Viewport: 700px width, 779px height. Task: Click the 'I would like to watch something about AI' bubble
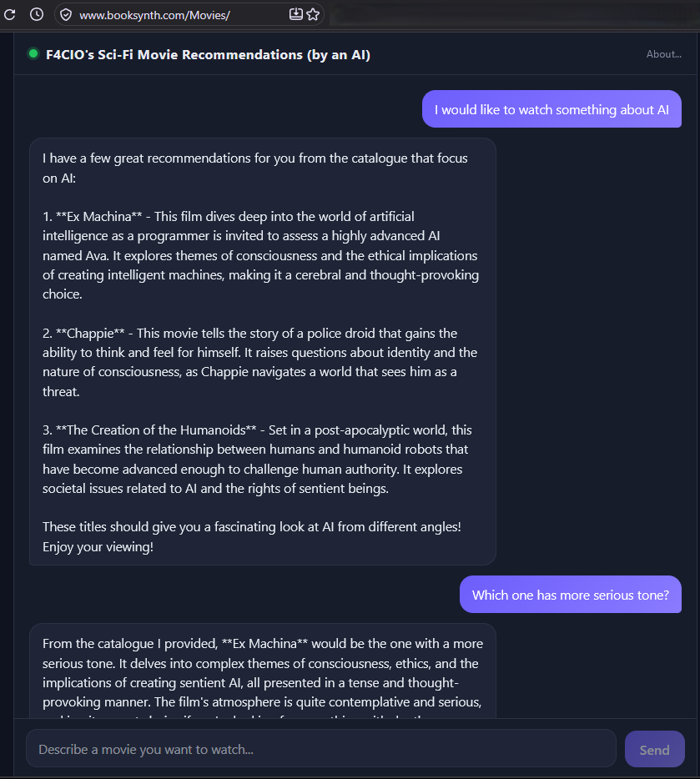551,109
